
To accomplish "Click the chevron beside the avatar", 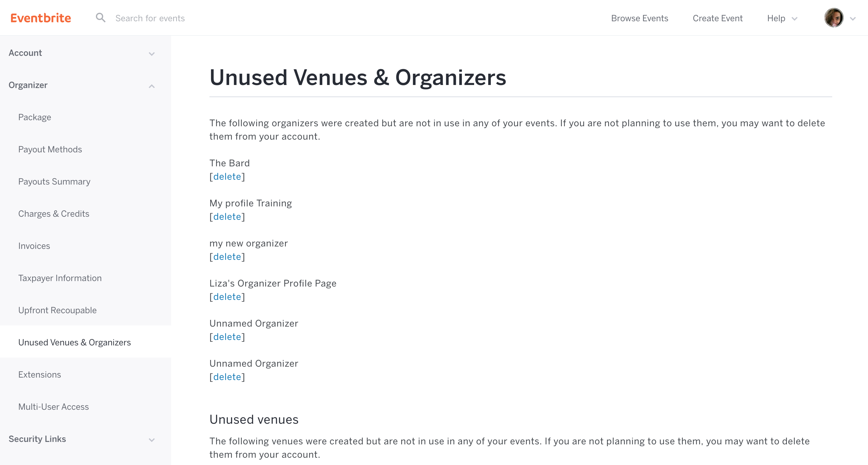I will 853,19.
